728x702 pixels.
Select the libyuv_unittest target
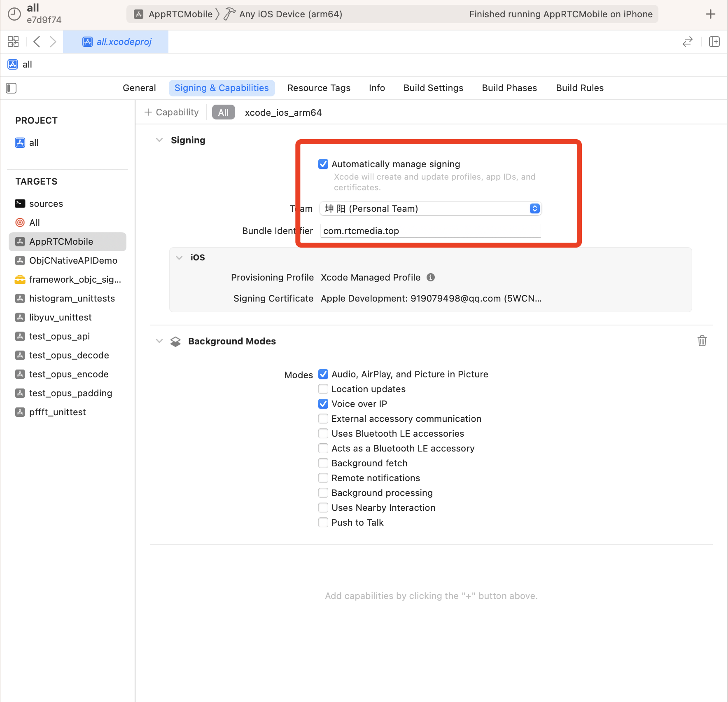point(68,317)
